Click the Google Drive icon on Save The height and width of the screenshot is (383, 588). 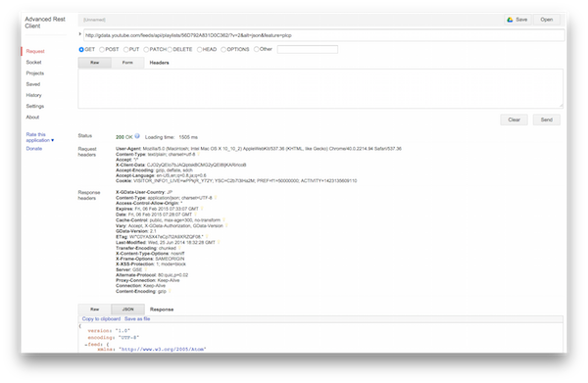pyautogui.click(x=510, y=20)
